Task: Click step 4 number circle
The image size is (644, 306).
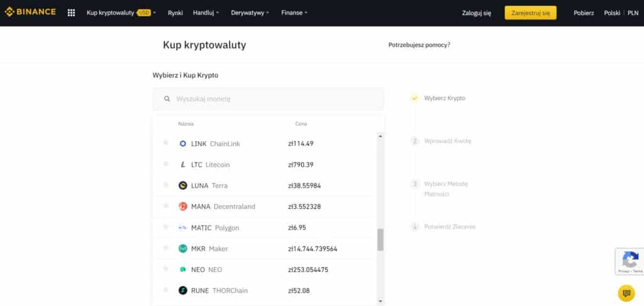Action: pos(414,227)
